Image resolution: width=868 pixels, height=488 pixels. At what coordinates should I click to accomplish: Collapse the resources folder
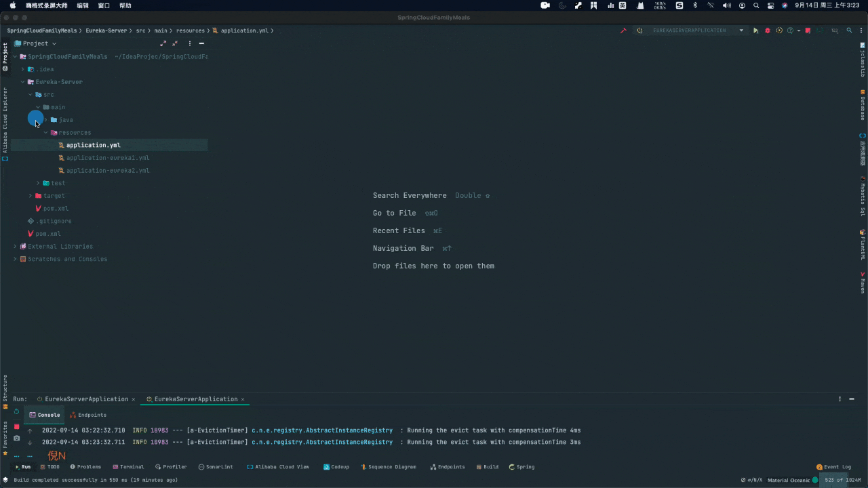pos(45,133)
